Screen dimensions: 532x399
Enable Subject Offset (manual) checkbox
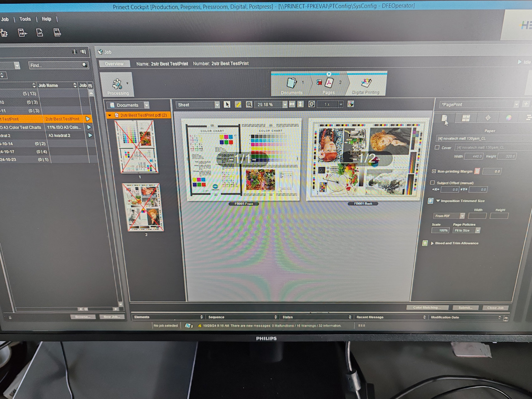point(433,182)
